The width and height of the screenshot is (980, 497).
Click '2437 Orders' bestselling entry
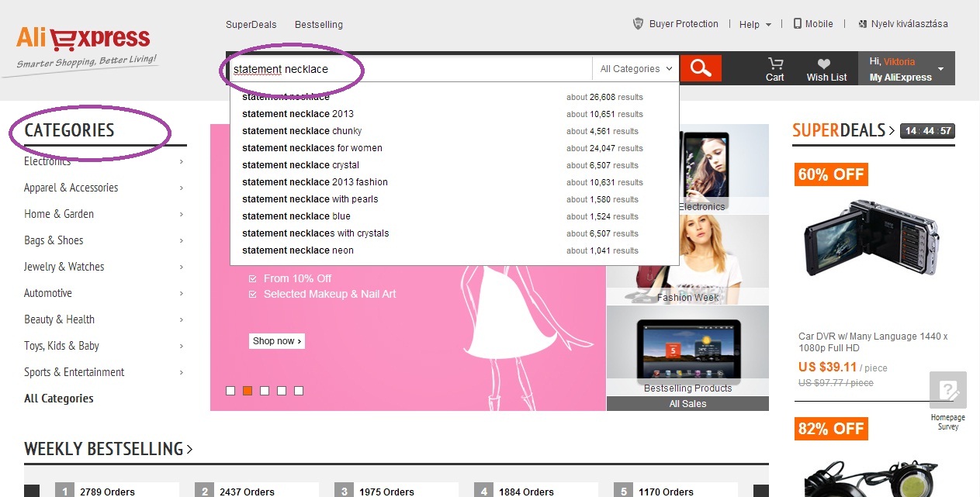[247, 492]
